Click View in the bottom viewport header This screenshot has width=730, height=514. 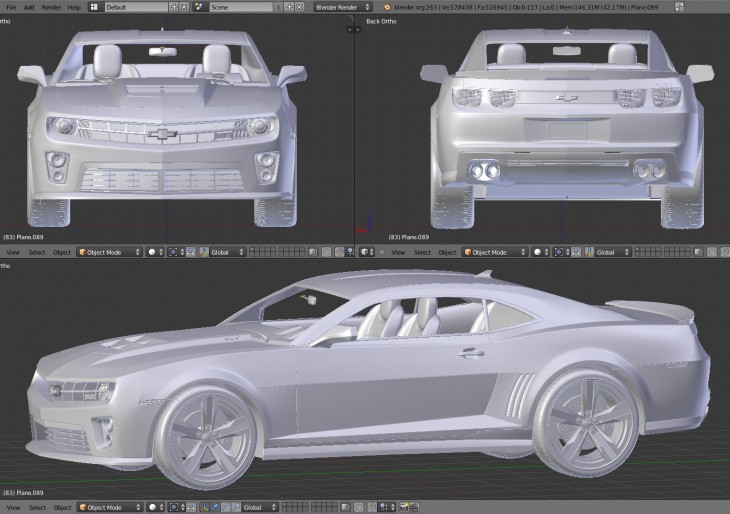click(x=13, y=507)
